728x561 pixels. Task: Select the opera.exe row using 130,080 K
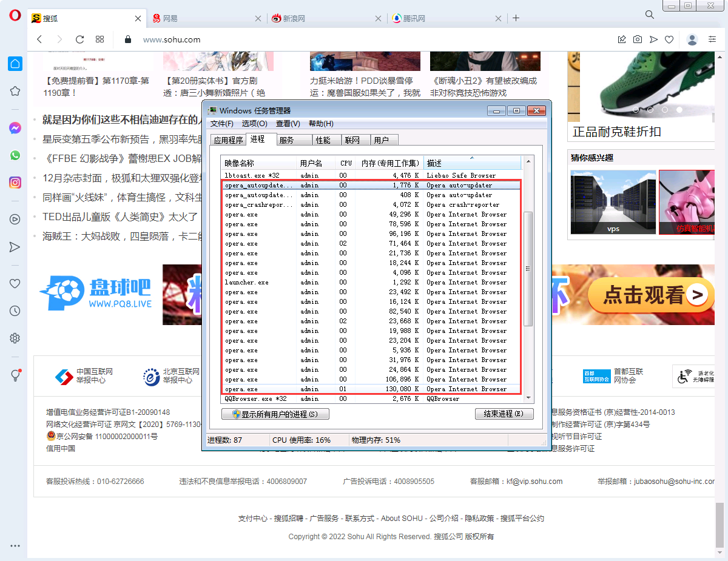point(371,389)
